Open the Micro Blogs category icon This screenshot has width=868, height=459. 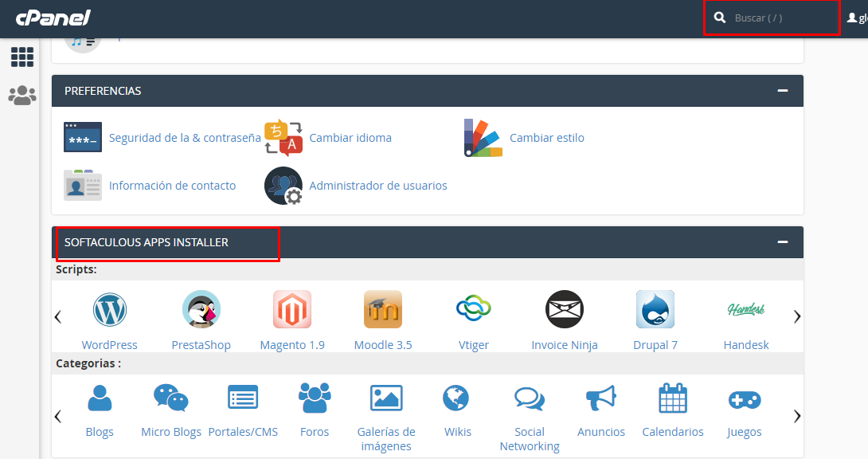click(x=171, y=398)
